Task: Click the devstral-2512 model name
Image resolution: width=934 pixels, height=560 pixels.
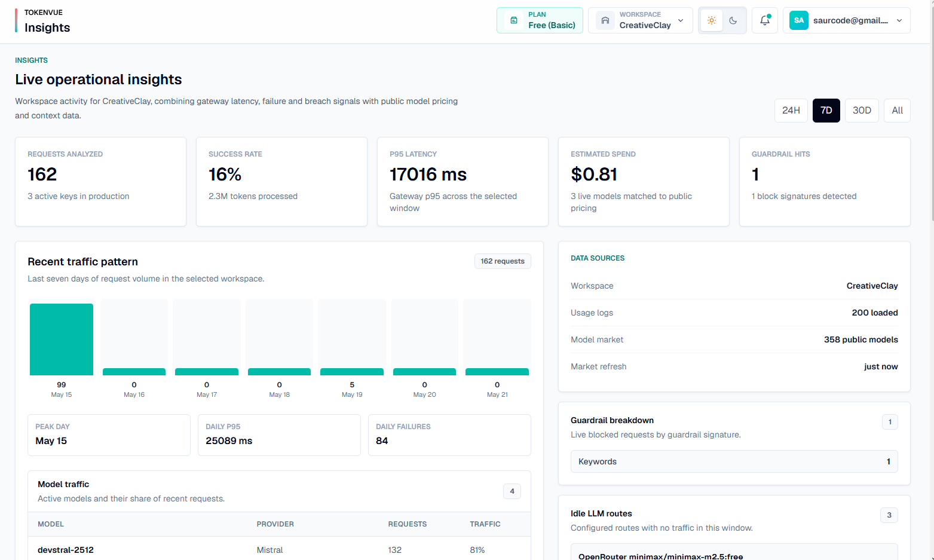Action: click(x=66, y=550)
